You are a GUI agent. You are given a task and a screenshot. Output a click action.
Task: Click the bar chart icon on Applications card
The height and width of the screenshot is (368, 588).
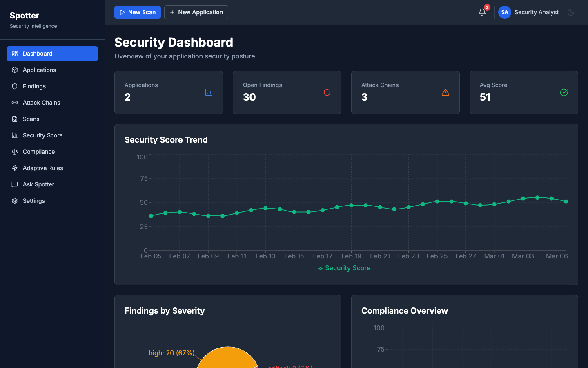click(208, 92)
